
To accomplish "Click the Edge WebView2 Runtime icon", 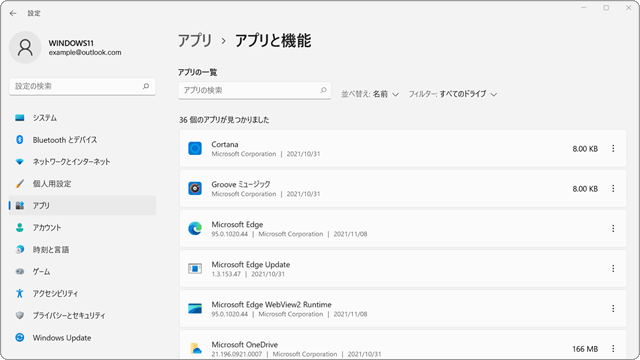I will point(195,309).
